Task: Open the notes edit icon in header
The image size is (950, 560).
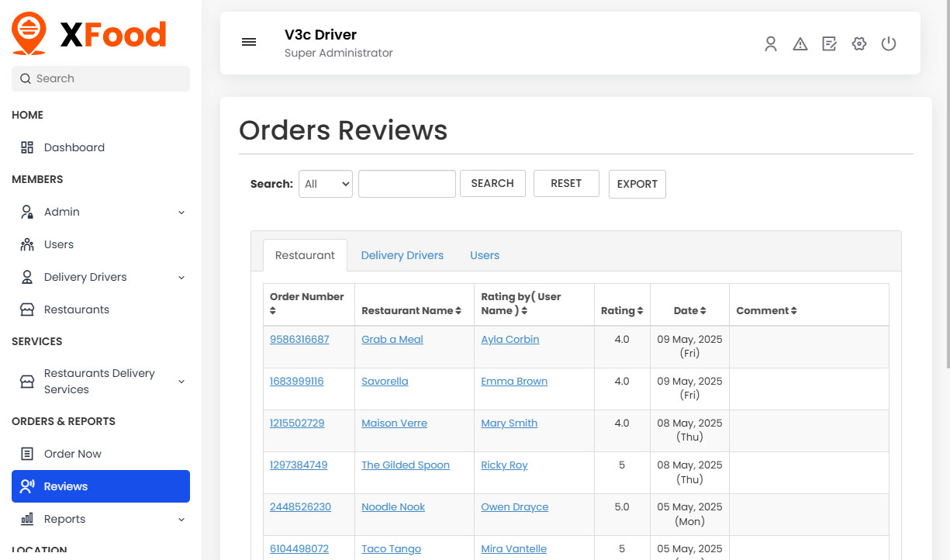Action: [829, 44]
